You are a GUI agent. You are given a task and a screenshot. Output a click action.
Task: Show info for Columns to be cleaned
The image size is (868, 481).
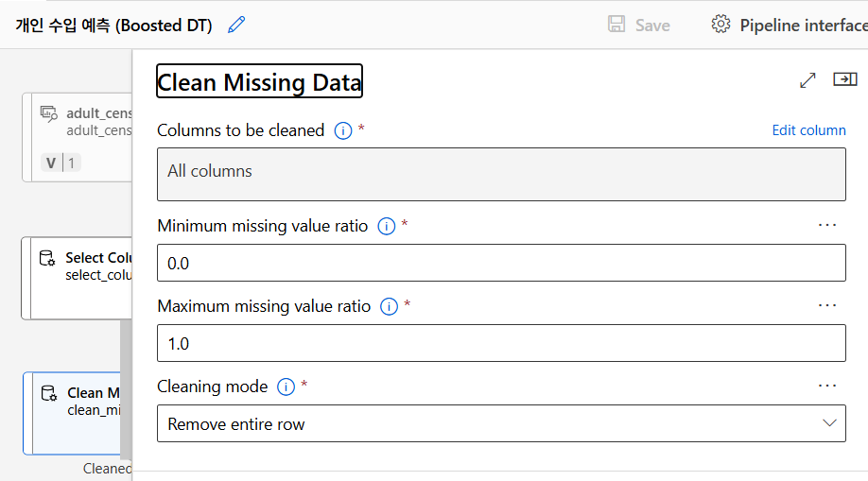coord(343,131)
